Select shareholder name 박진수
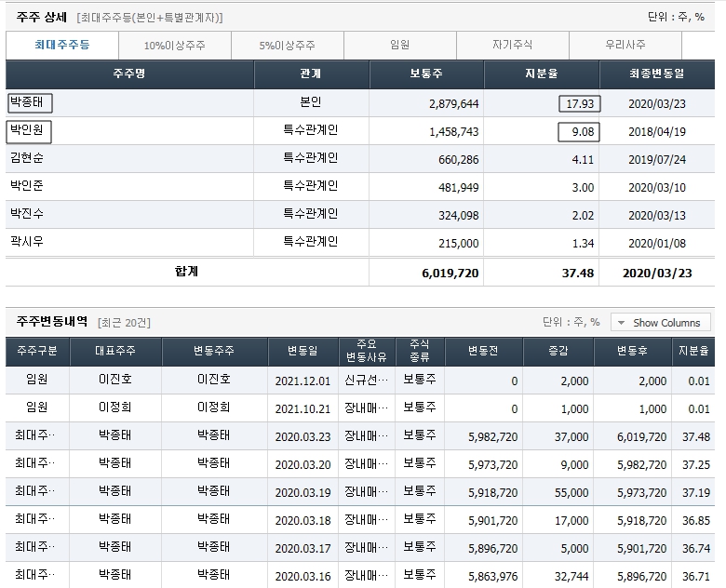Screen dimensions: 726x588 coord(27,214)
